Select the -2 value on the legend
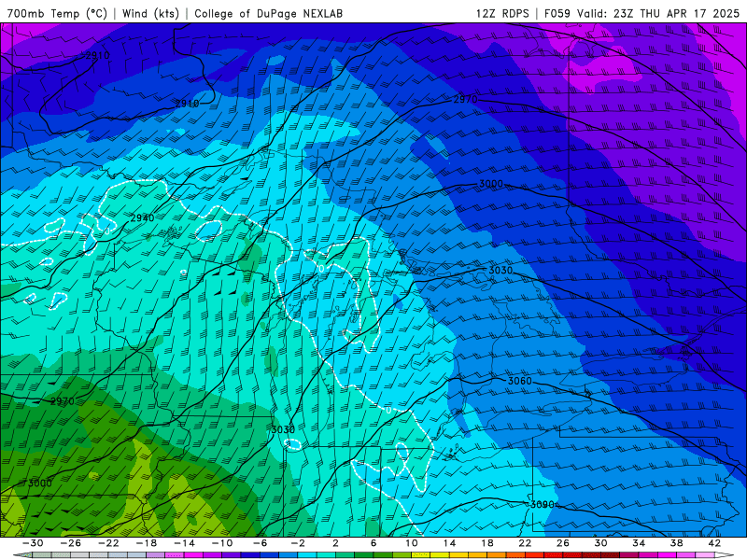 pos(298,543)
